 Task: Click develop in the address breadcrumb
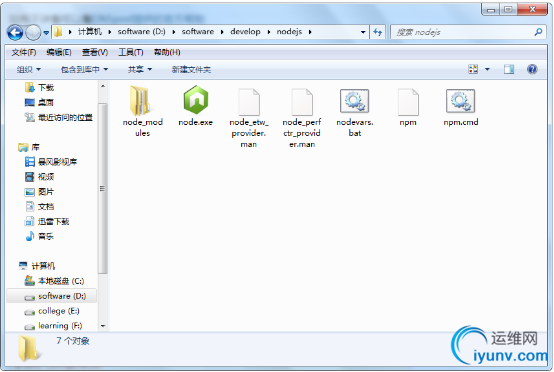point(245,32)
